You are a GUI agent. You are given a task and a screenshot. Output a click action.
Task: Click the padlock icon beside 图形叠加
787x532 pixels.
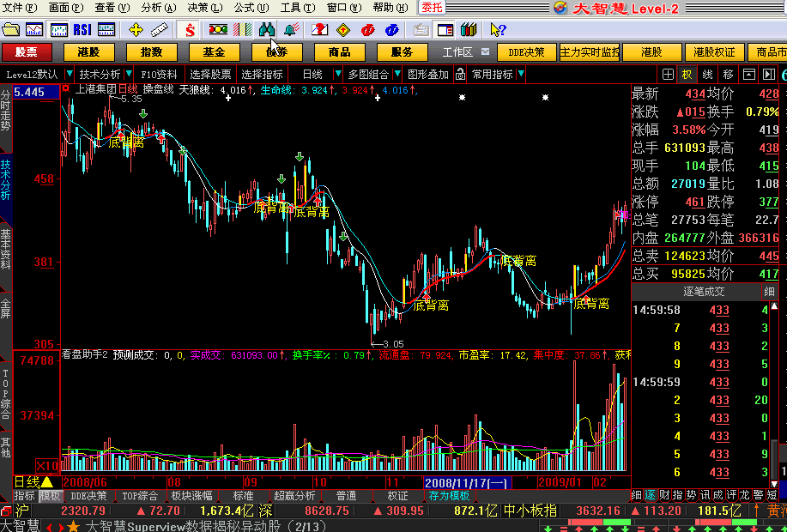coord(460,75)
